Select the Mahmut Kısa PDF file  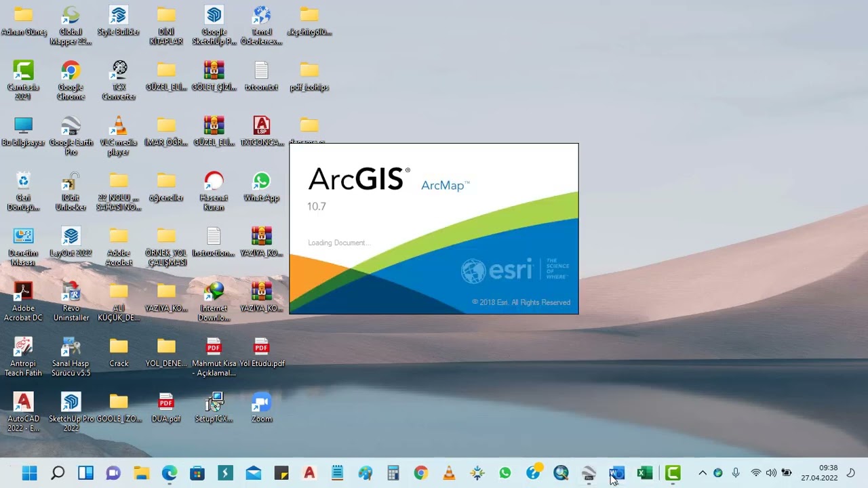214,357
